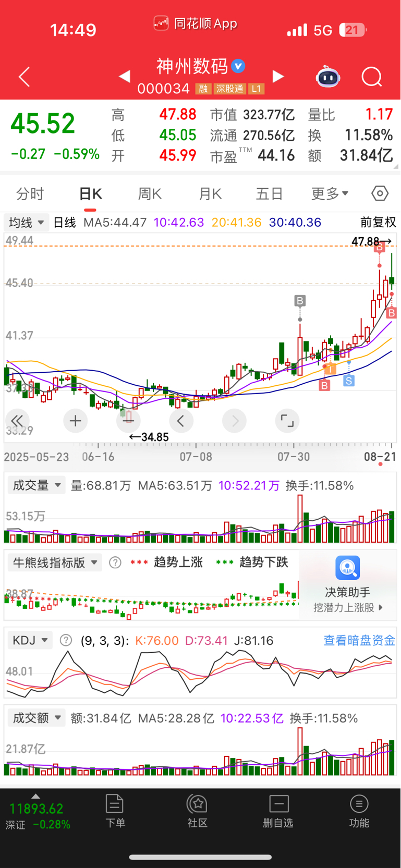Open the 更多 period dropdown
Viewport: 401px width, 868px height.
330,194
